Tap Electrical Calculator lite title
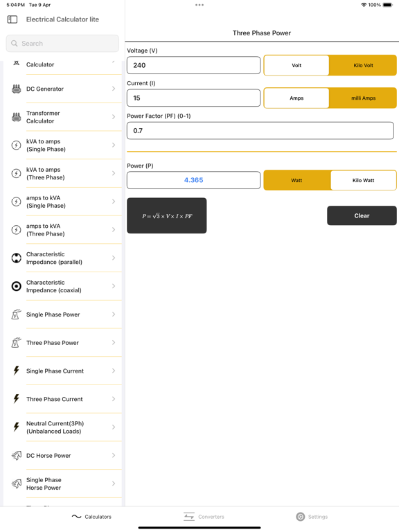Image resolution: width=399 pixels, height=532 pixels. click(x=62, y=19)
